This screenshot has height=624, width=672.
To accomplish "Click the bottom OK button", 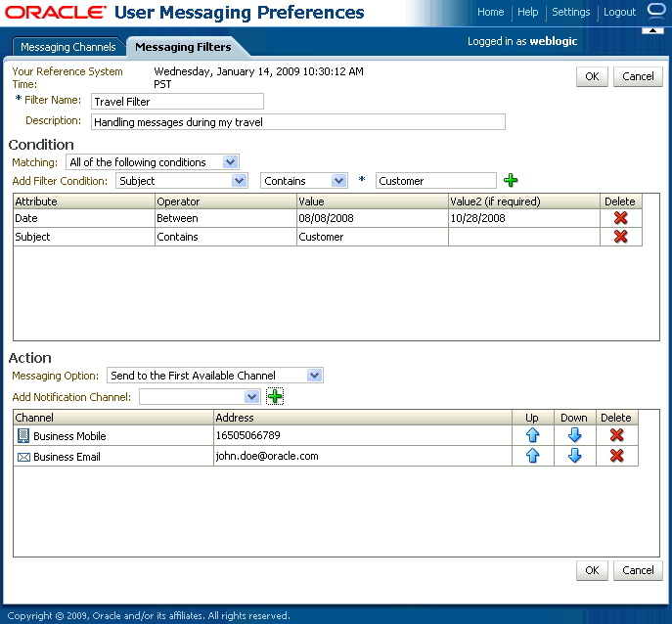I will 592,570.
